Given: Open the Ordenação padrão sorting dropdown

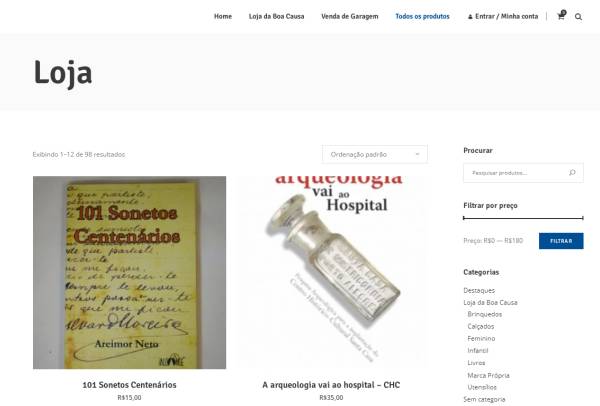Looking at the screenshot, I should pos(375,154).
